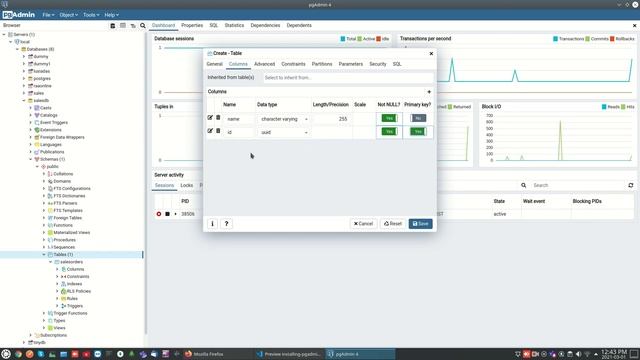Image resolution: width=640 pixels, height=360 pixels.
Task: Open the Statistics tab in main panel
Action: [x=234, y=25]
